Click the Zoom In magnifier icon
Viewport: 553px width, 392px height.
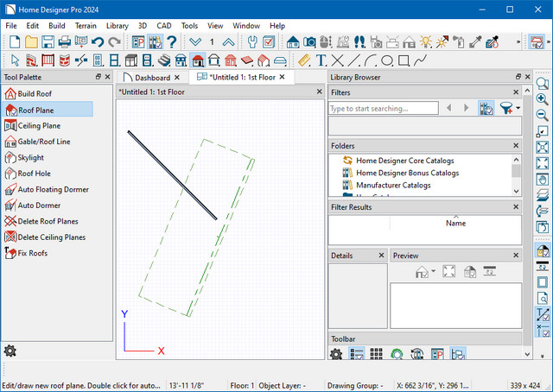click(x=543, y=99)
